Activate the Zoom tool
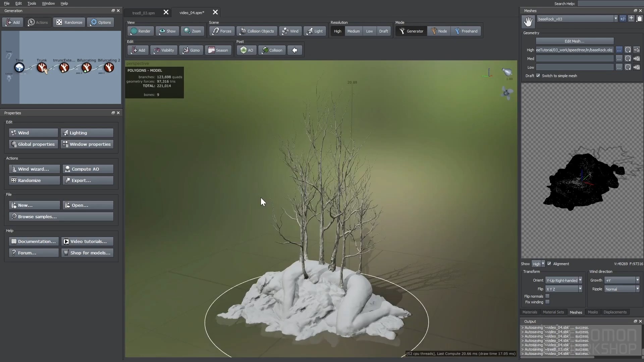Screen dimensions: 644x362 192,31
